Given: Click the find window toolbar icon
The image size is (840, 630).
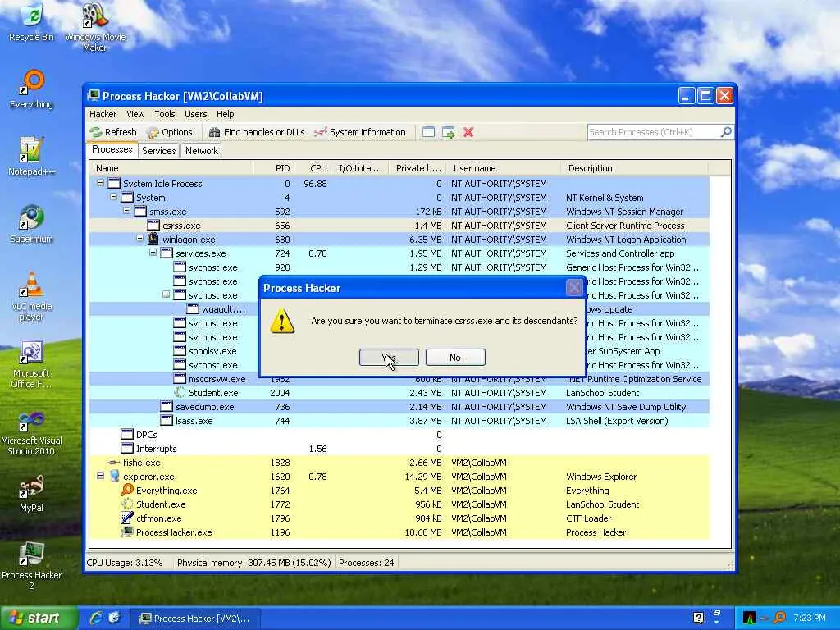Looking at the screenshot, I should tap(428, 132).
